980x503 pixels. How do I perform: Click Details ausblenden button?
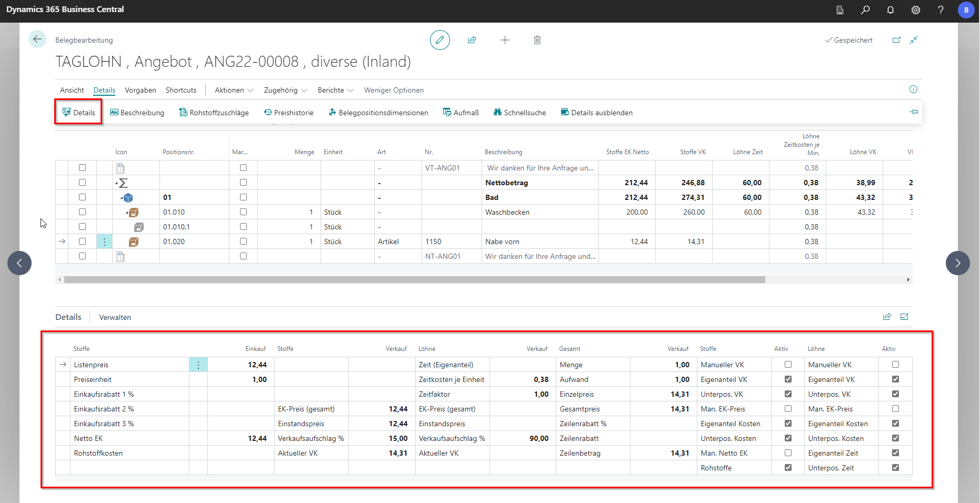click(597, 113)
